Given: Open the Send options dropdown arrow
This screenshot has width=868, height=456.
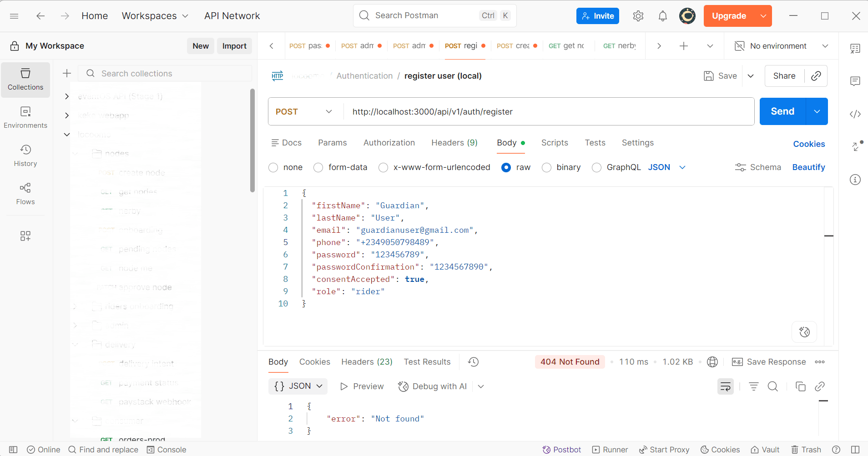Looking at the screenshot, I should (x=817, y=111).
